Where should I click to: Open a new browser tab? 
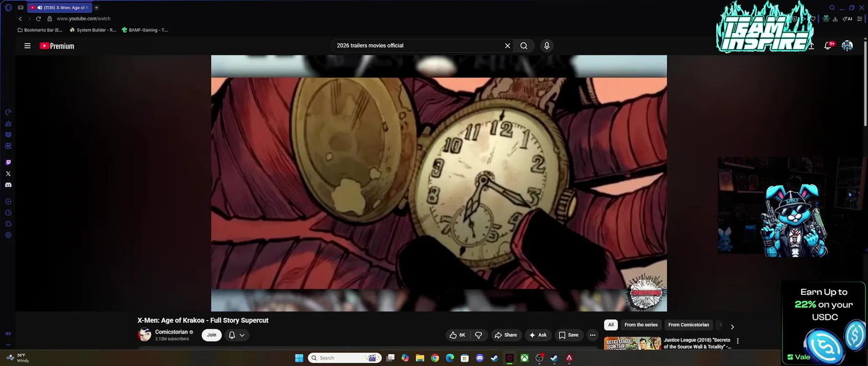[96, 8]
